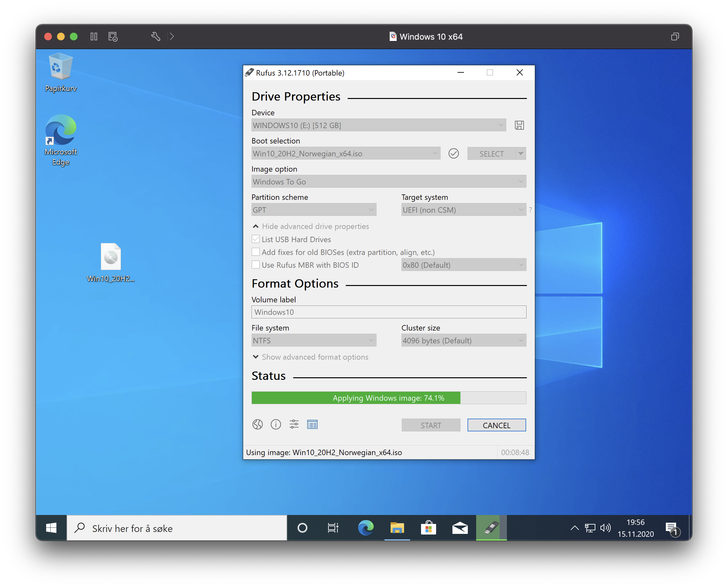Open the Device dropdown
Screen dimensions: 728x588
378,125
